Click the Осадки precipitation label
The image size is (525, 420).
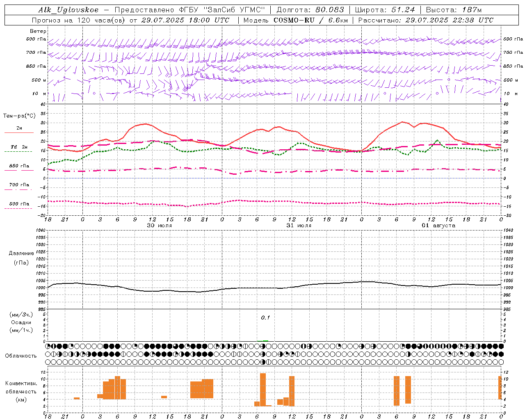click(x=21, y=322)
